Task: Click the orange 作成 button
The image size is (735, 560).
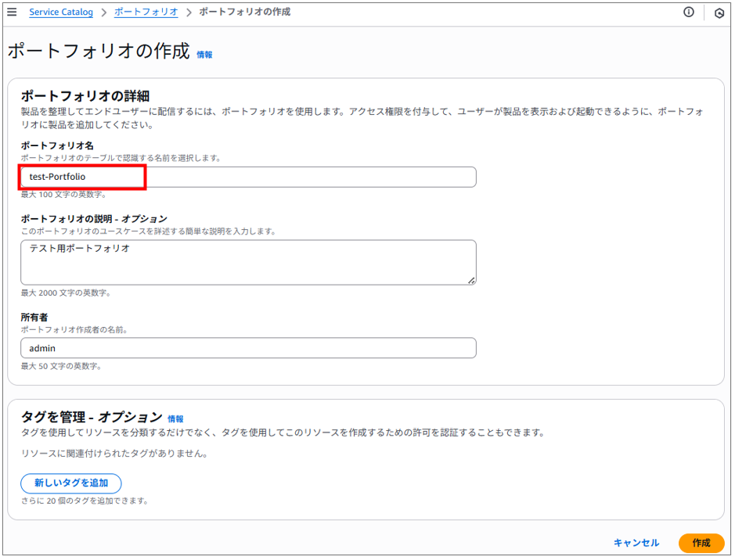Action: [701, 543]
